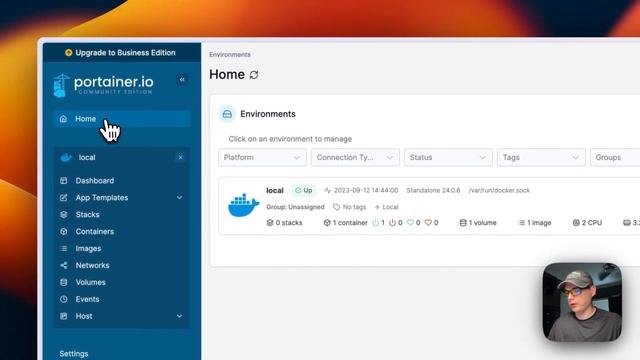Click the large Docker logo on the local card
This screenshot has height=360, width=640.
(x=244, y=205)
